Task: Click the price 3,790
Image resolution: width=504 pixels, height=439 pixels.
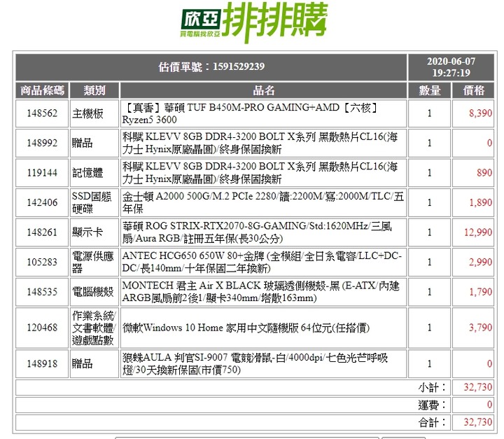Action: [480, 328]
